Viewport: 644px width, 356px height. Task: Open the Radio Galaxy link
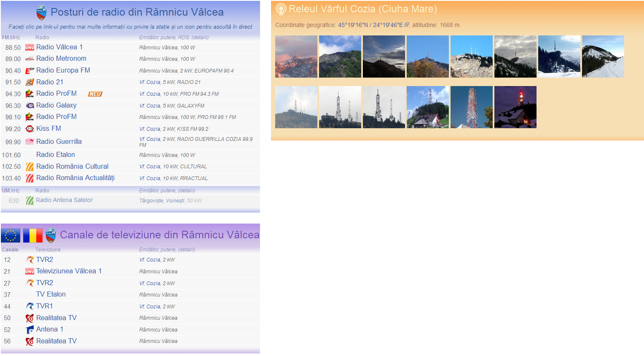(x=56, y=105)
